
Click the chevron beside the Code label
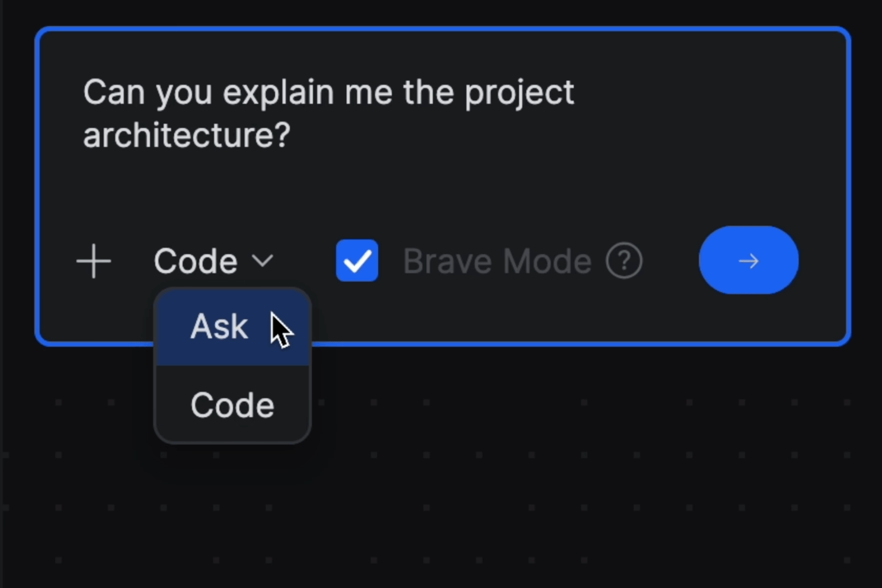(x=263, y=261)
